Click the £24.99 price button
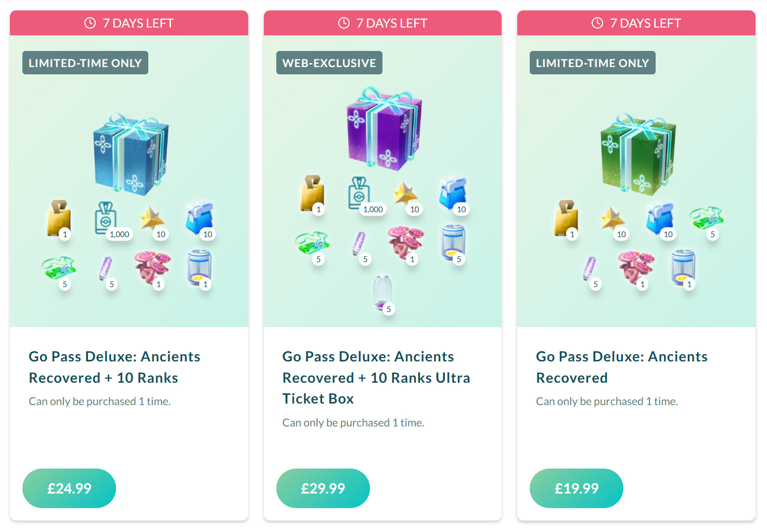 pos(69,488)
